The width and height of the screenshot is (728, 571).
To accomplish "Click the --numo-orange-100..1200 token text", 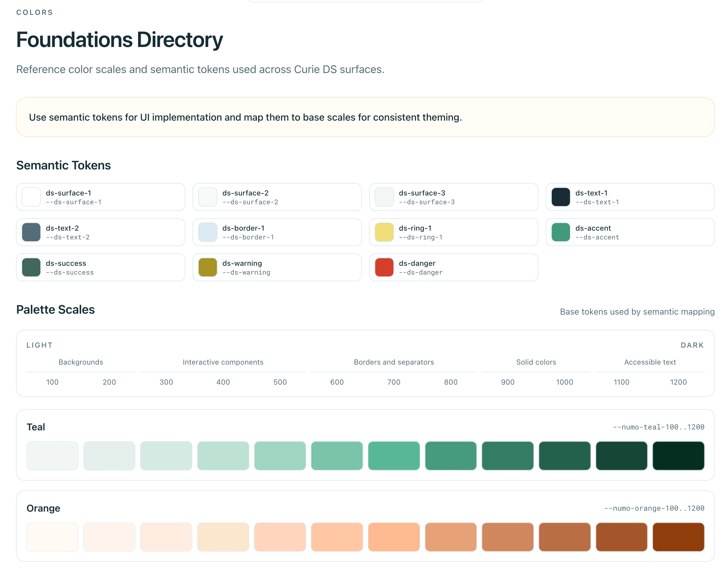I will click(654, 508).
